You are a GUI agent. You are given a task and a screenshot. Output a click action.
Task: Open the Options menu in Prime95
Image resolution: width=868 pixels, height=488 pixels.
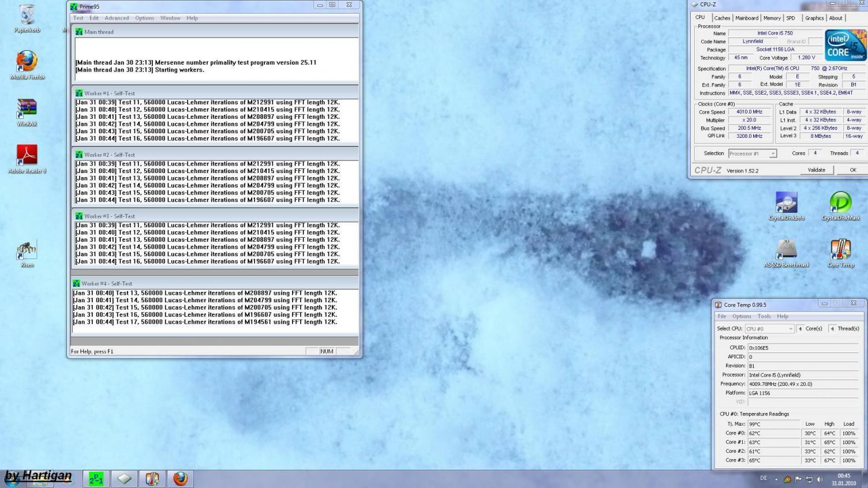point(144,18)
